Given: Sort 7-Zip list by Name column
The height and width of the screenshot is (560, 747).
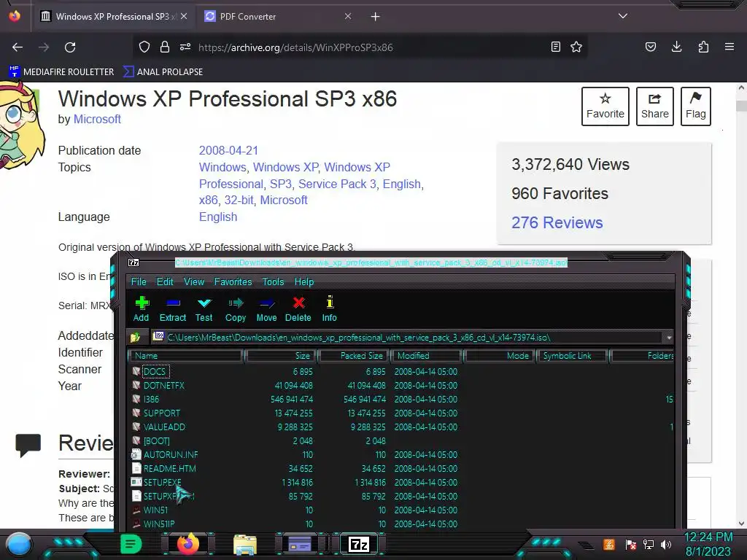Looking at the screenshot, I should click(x=186, y=356).
